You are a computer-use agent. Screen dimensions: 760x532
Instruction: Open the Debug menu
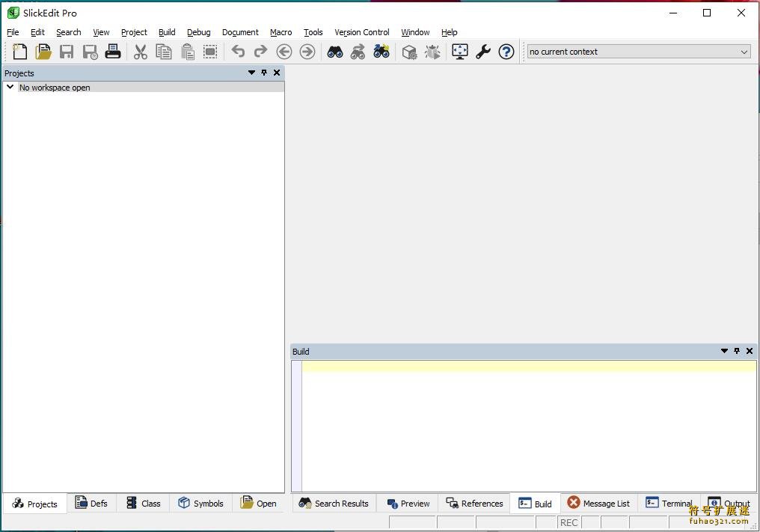(199, 32)
